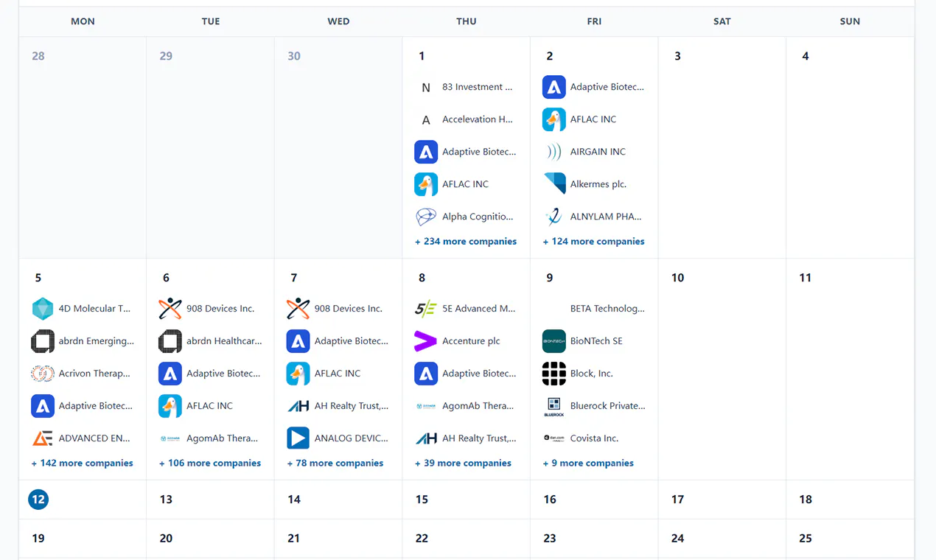
Task: Open the Covista Inc. logo icon
Action: point(553,438)
